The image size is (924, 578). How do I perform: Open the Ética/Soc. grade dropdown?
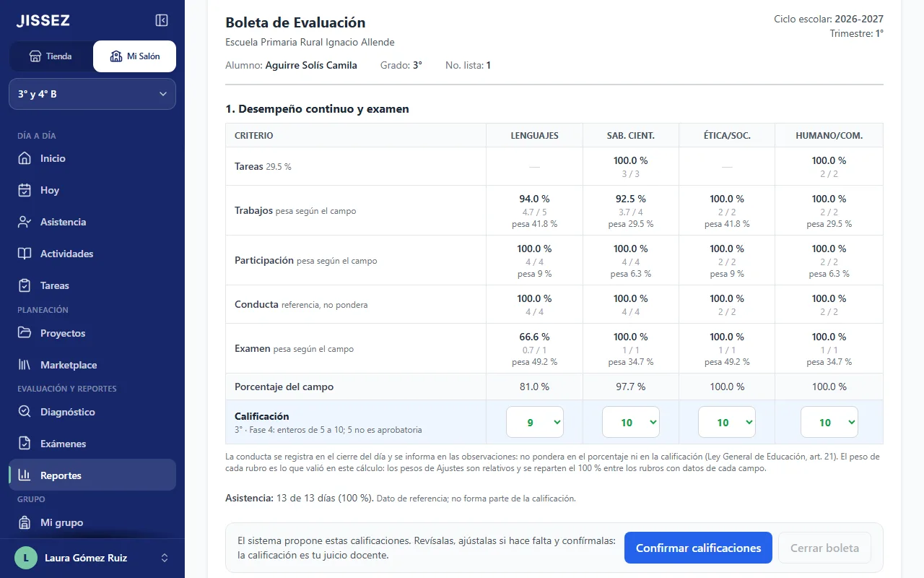tap(727, 423)
